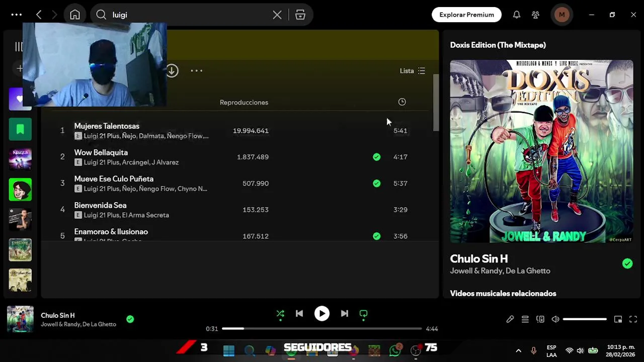Open the Browse icon in search bar
Image resolution: width=644 pixels, height=362 pixels.
coord(300,15)
